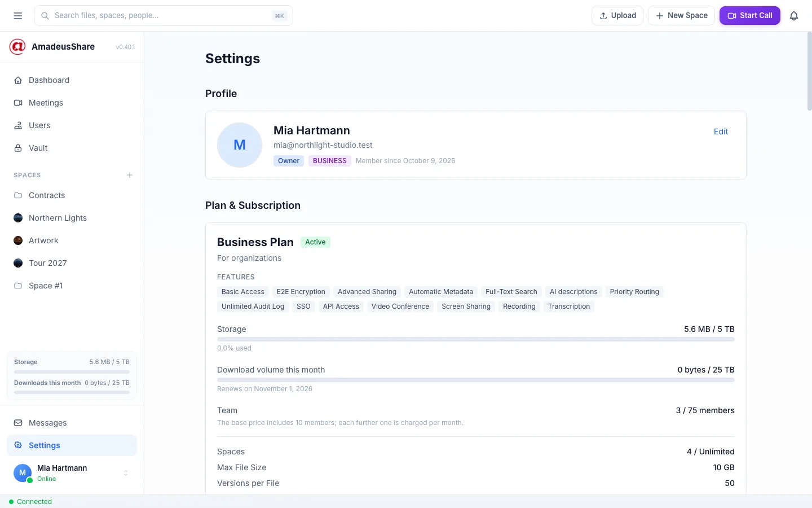
Task: Click the ⌘K shortcut badge
Action: pos(280,16)
